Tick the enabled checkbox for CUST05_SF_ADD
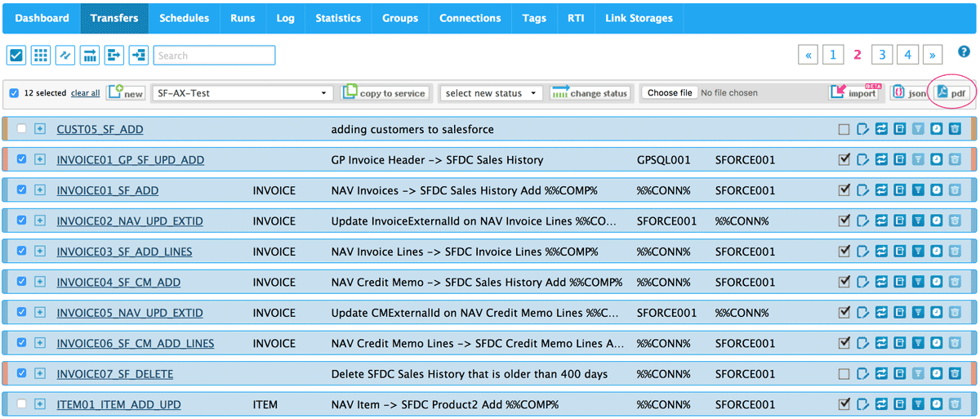980x419 pixels. tap(844, 129)
